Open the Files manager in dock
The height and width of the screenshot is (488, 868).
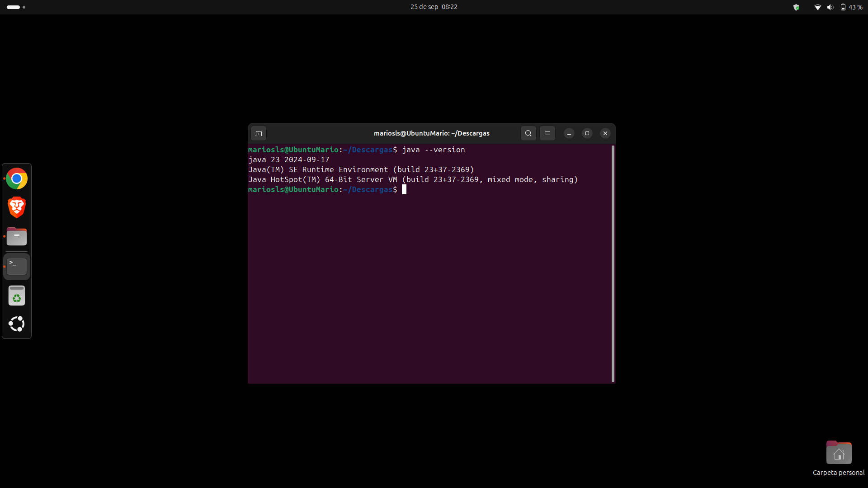point(17,236)
